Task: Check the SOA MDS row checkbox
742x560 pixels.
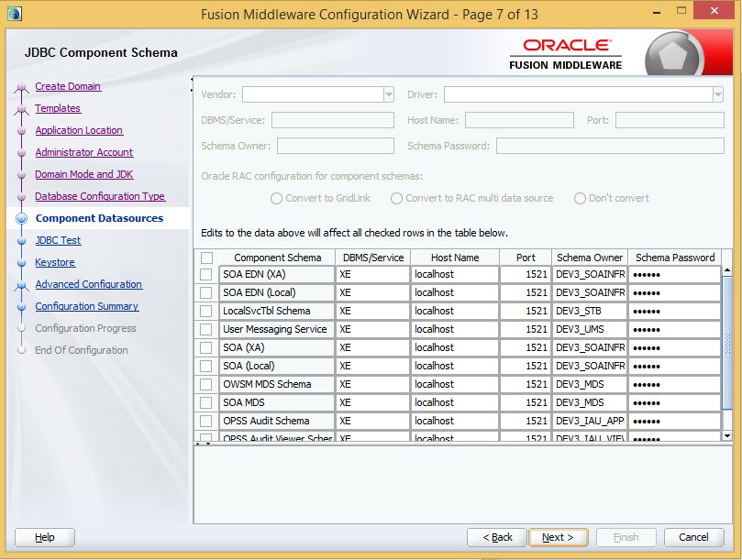Action: tap(205, 402)
